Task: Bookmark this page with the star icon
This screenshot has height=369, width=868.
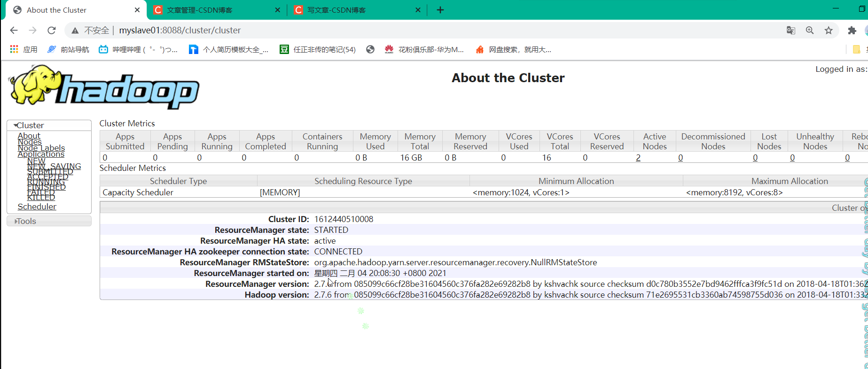Action: 829,31
